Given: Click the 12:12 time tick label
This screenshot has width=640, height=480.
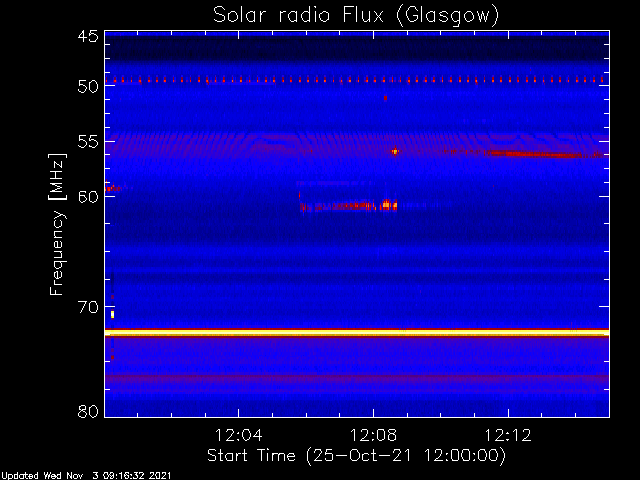Looking at the screenshot, I should click(x=508, y=435).
